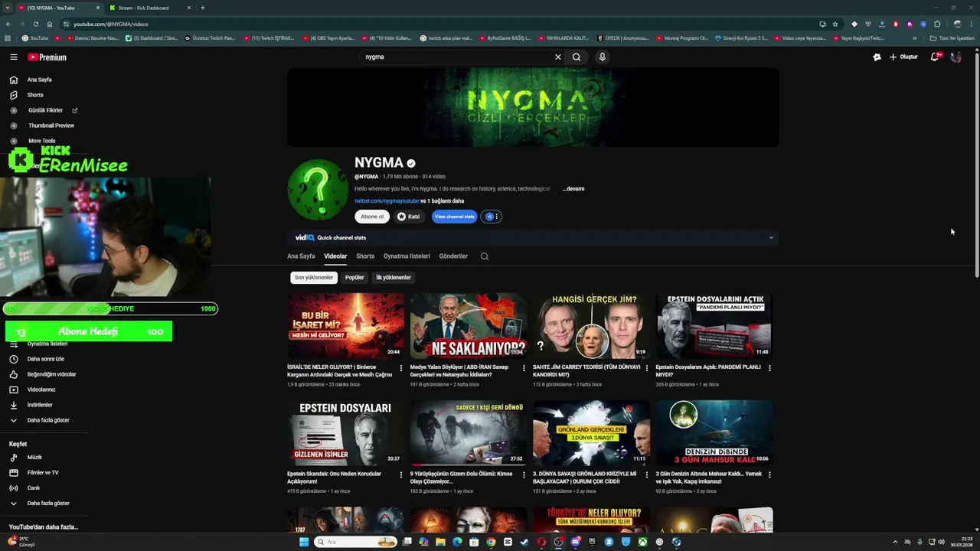
Task: Select the Son yüklenenler filter chip
Action: tap(314, 278)
